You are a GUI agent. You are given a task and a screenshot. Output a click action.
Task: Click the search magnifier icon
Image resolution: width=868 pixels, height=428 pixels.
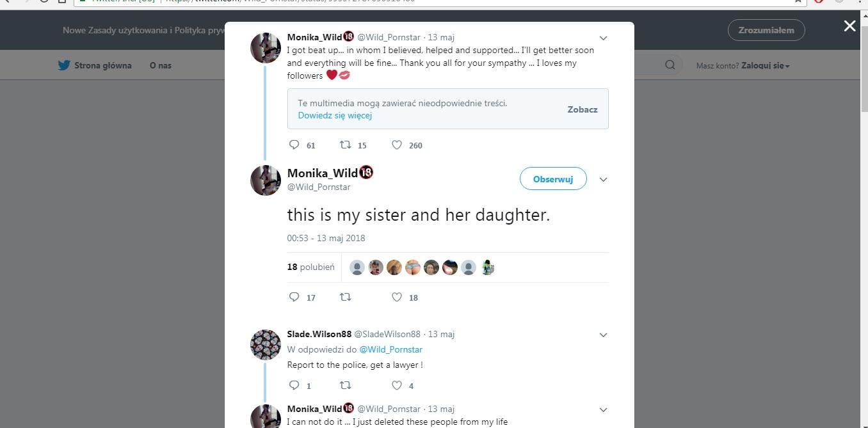pos(670,65)
